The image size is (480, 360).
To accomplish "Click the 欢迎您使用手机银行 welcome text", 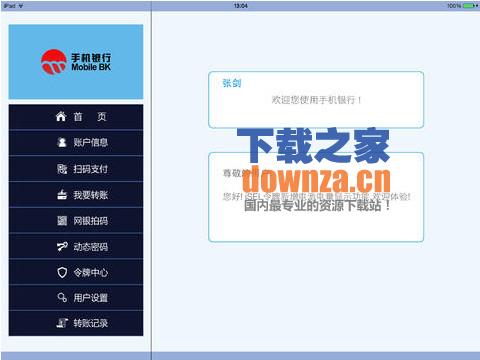I will click(316, 100).
